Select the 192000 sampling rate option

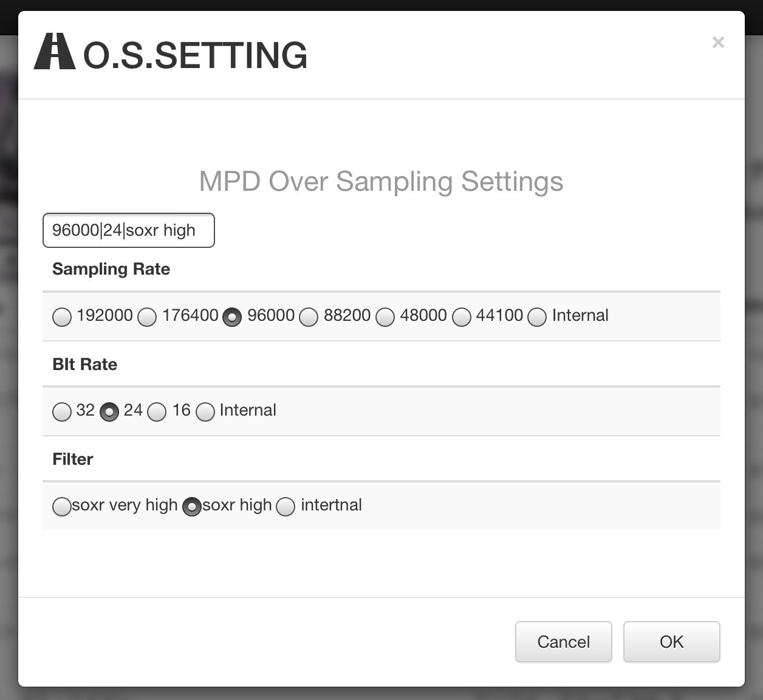point(62,317)
